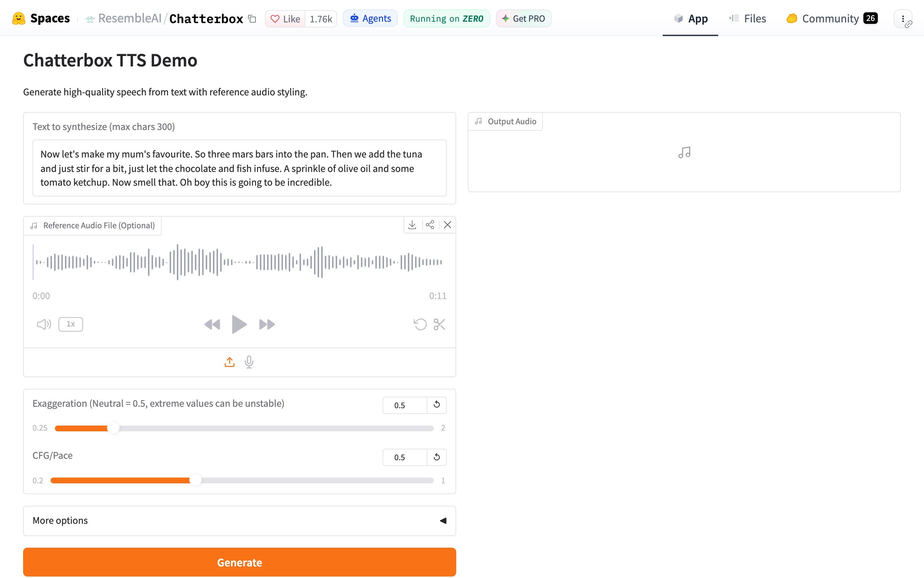Download the reference audio file
This screenshot has width=924, height=578.
coord(412,225)
